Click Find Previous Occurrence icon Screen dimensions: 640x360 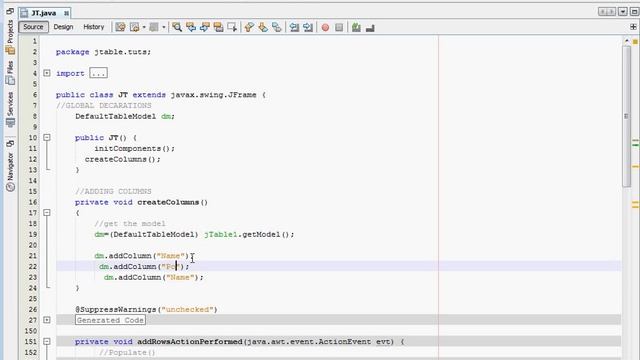[x=191, y=27]
